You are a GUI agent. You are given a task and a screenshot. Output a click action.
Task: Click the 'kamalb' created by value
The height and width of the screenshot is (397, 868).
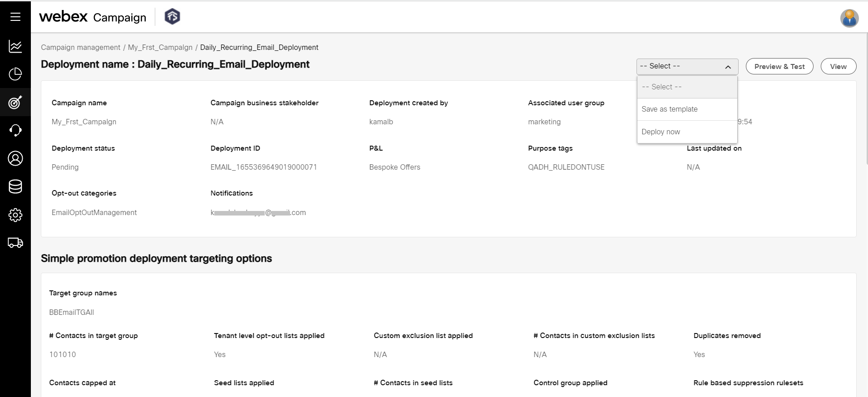click(381, 122)
